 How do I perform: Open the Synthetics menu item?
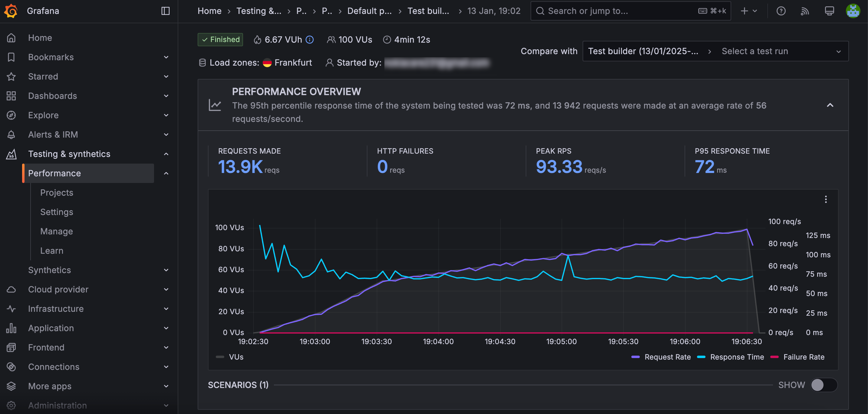tap(50, 270)
